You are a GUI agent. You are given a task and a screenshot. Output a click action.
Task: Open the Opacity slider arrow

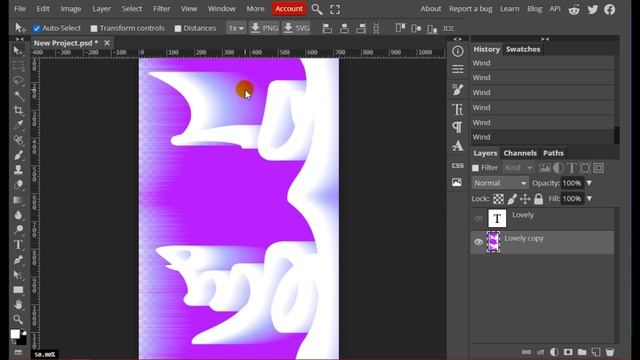point(589,183)
